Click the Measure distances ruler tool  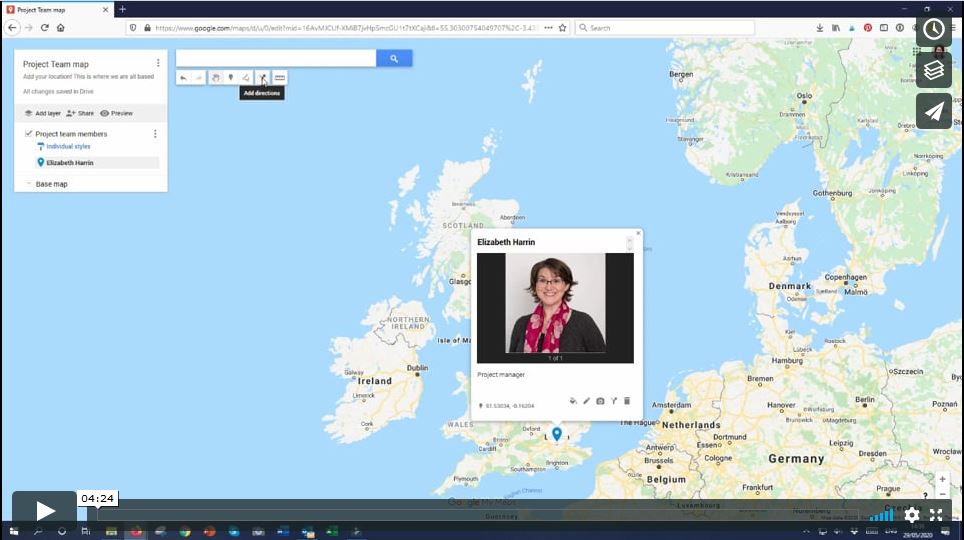click(280, 77)
